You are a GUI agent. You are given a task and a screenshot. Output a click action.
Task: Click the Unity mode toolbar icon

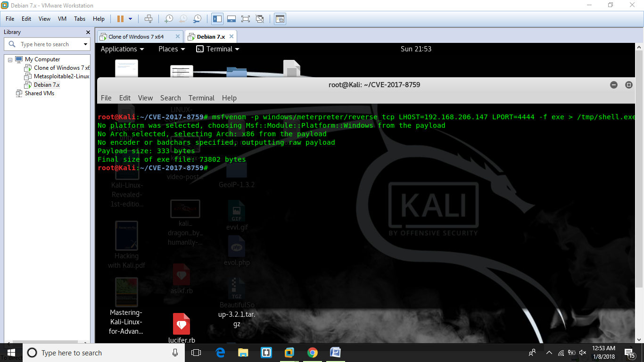[260, 19]
